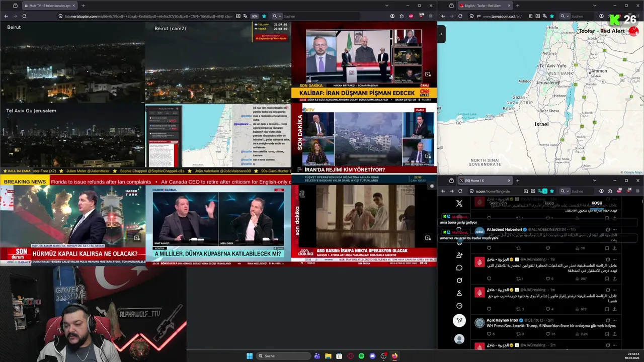Open the Açık Kaynak Intel profile name
Viewport: 644px width, 362px height.
(x=503, y=320)
